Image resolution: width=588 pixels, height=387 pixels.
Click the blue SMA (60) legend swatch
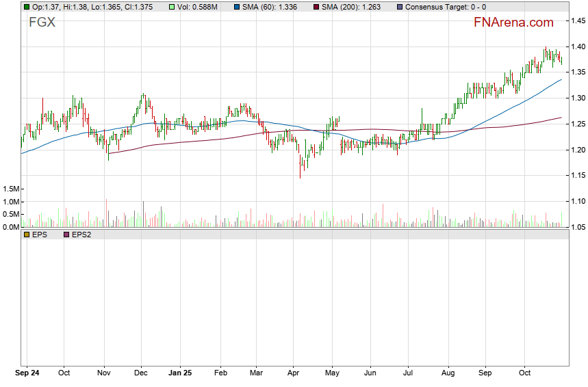pos(237,7)
